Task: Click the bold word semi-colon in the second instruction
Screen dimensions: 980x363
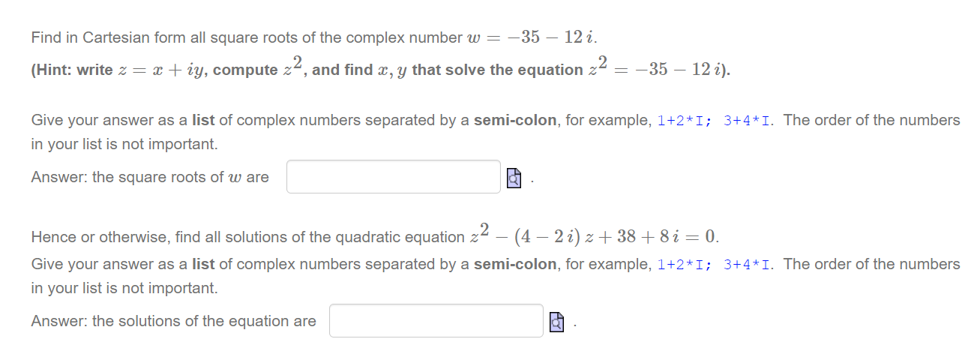Action: click(x=516, y=264)
